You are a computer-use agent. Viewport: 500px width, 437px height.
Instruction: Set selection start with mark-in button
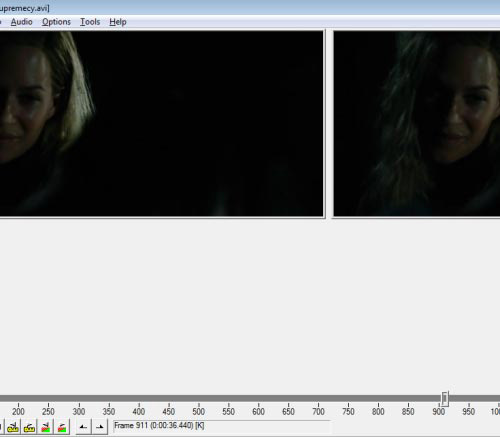83,427
